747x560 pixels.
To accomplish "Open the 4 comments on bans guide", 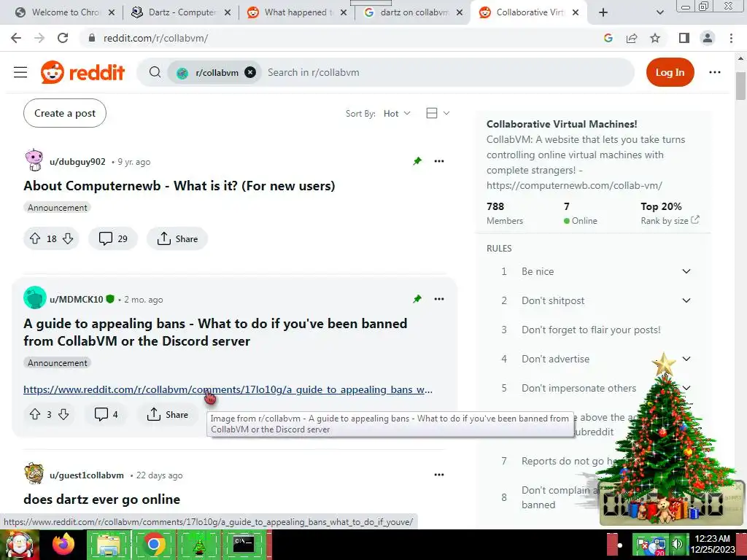I will (106, 414).
